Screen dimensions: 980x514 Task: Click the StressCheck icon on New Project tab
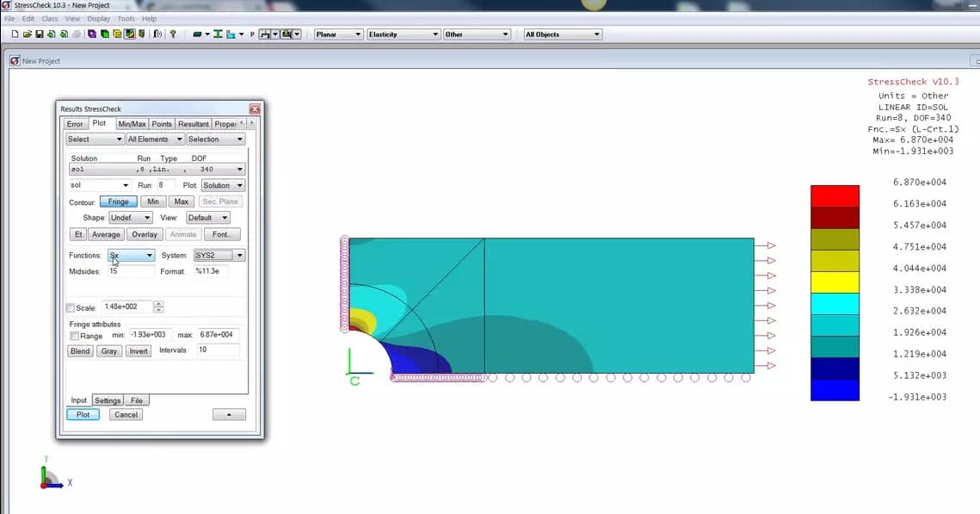(15, 60)
